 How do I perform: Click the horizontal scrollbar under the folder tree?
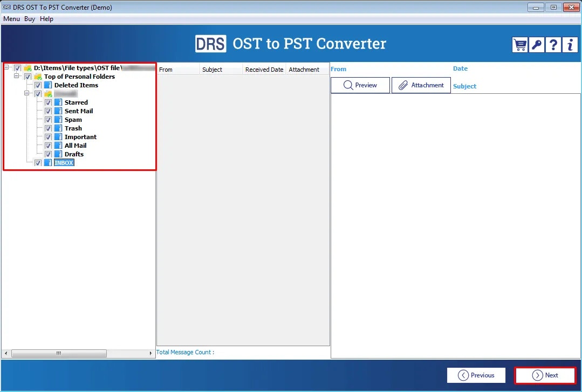coord(59,353)
